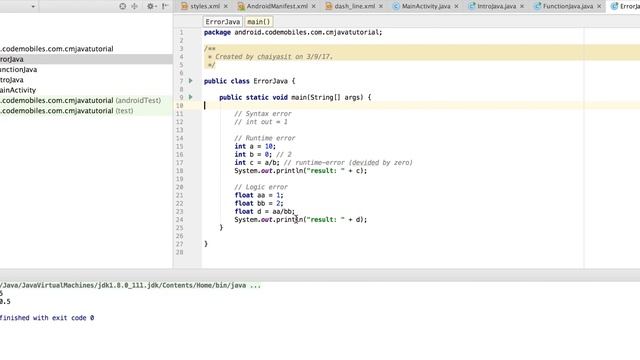
Task: Click the hide project panel icon
Action: click(165, 6)
